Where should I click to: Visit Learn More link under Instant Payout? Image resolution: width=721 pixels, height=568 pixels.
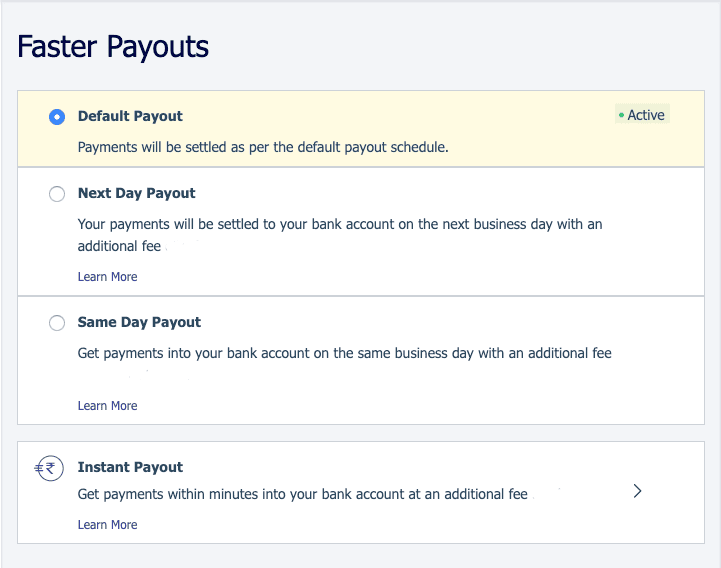[107, 525]
